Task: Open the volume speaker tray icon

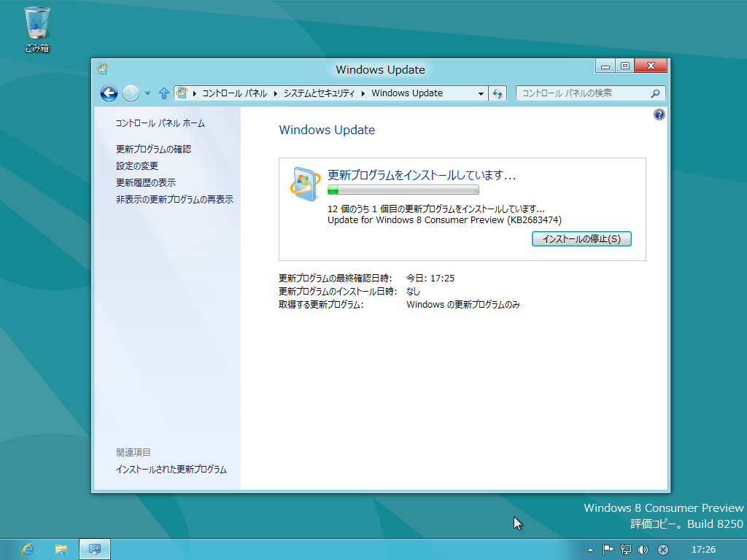Action: (x=643, y=550)
